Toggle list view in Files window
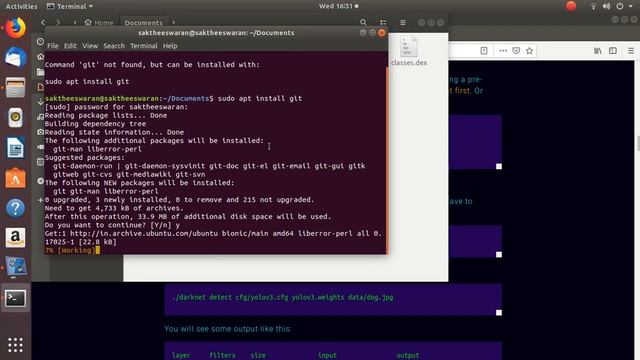 (383, 22)
